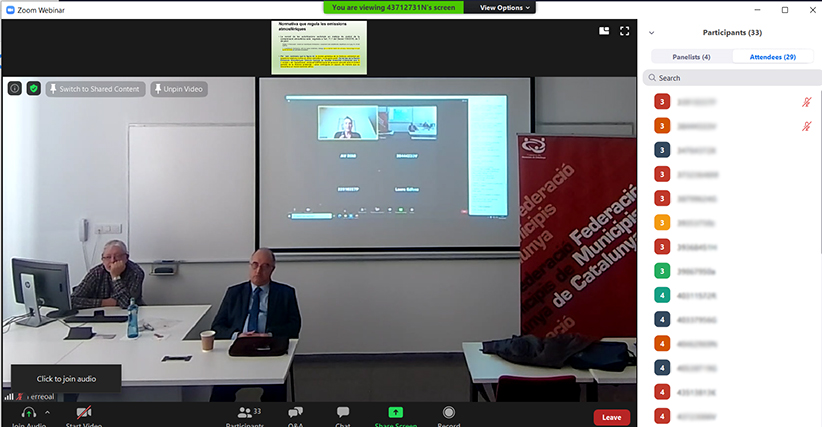Toggle the gallery view layout icon
This screenshot has width=822, height=427.
pos(604,31)
